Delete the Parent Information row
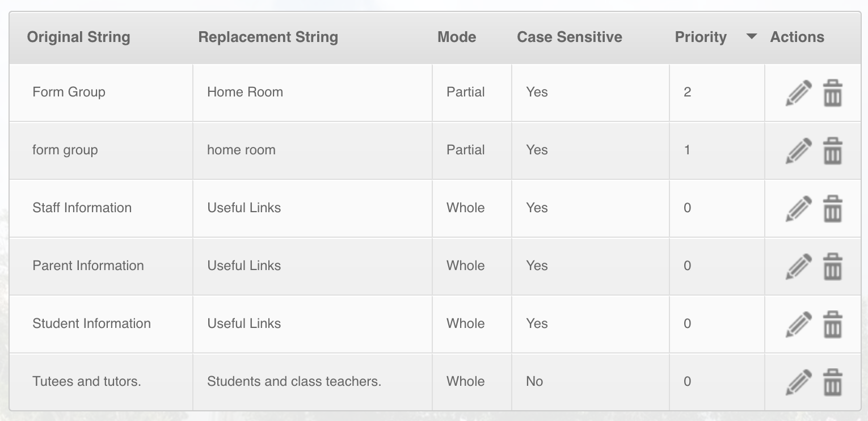The height and width of the screenshot is (421, 868). click(832, 267)
